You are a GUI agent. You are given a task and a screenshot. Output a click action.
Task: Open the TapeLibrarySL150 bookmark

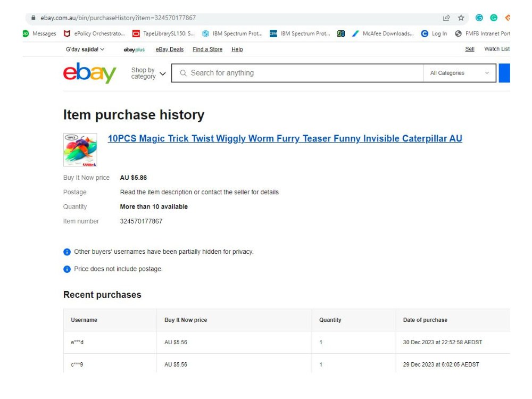coord(164,34)
